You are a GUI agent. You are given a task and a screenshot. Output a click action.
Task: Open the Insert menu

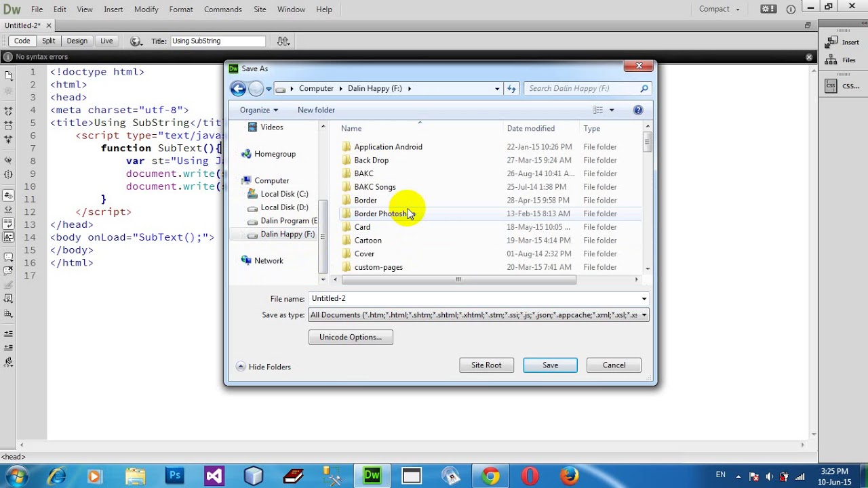113,9
